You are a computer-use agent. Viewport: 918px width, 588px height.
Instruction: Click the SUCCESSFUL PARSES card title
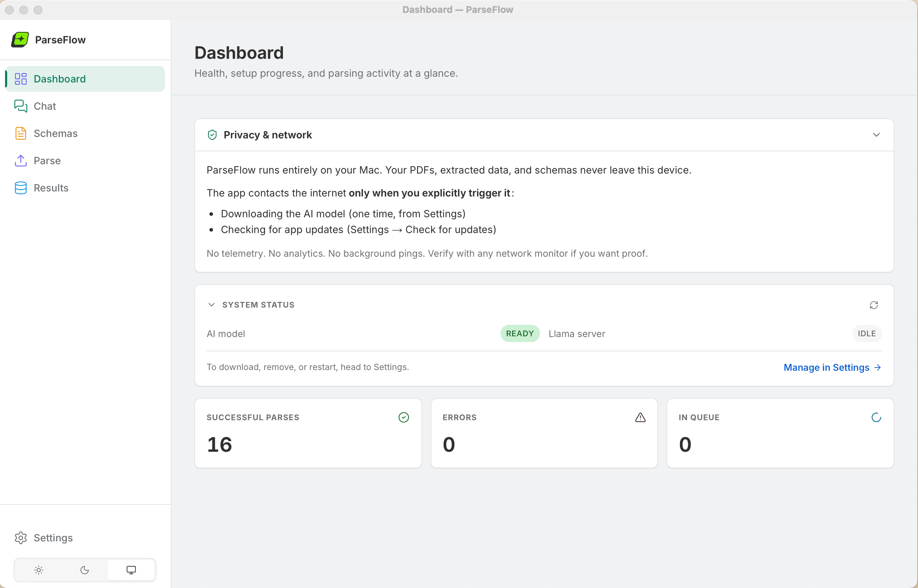[x=253, y=417]
